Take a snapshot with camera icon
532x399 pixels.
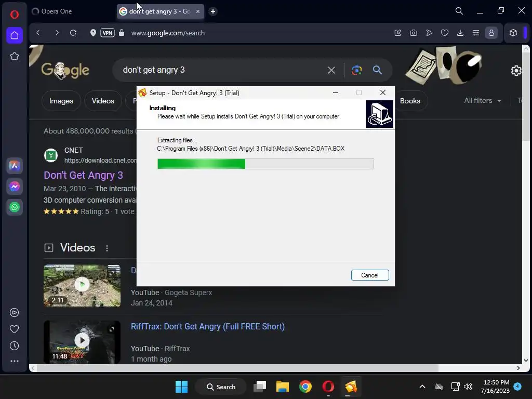click(x=413, y=33)
